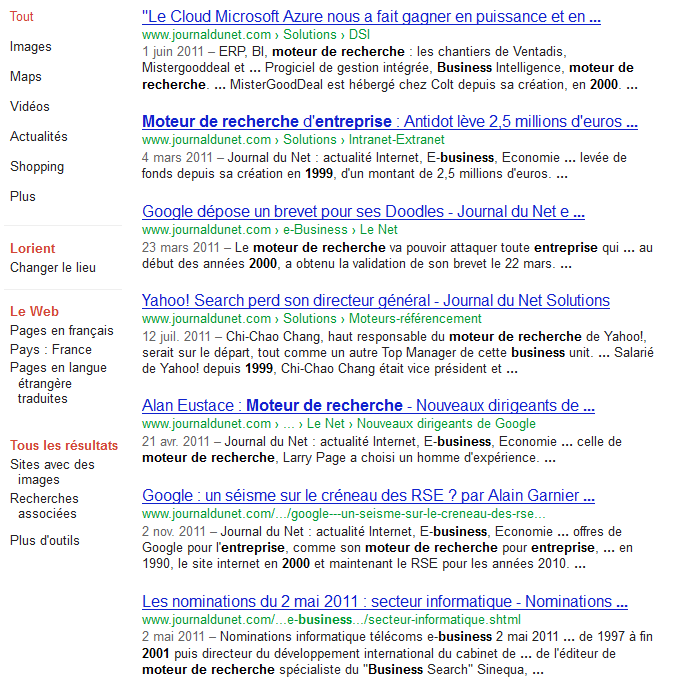This screenshot has width=680, height=689.
Task: Choose Sites avec des images
Action: (52, 472)
